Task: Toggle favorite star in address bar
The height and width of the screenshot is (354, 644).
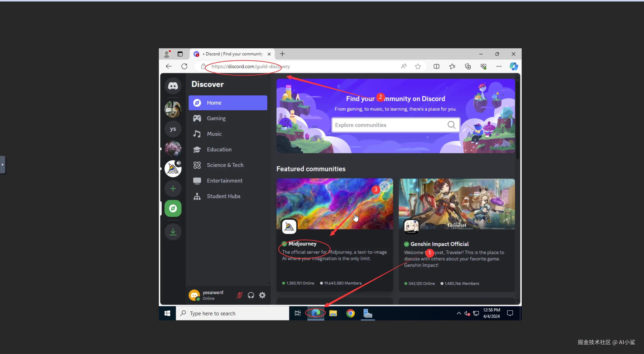Action: [x=418, y=66]
